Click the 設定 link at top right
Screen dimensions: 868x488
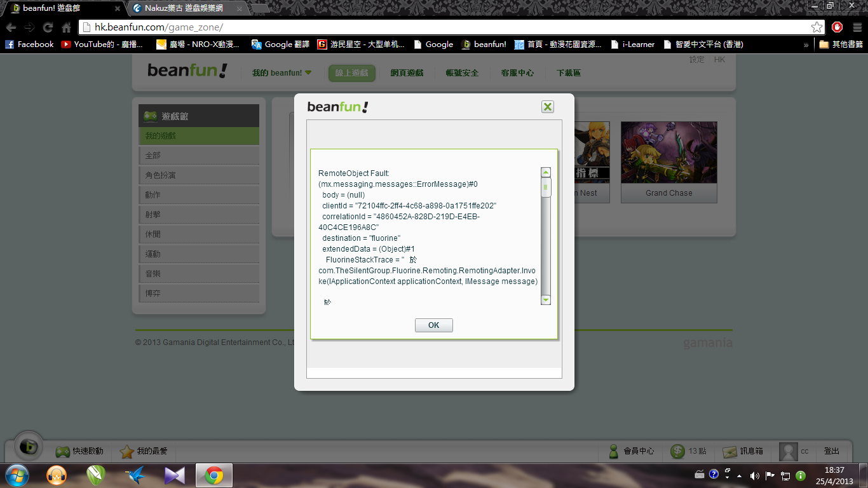pyautogui.click(x=697, y=60)
